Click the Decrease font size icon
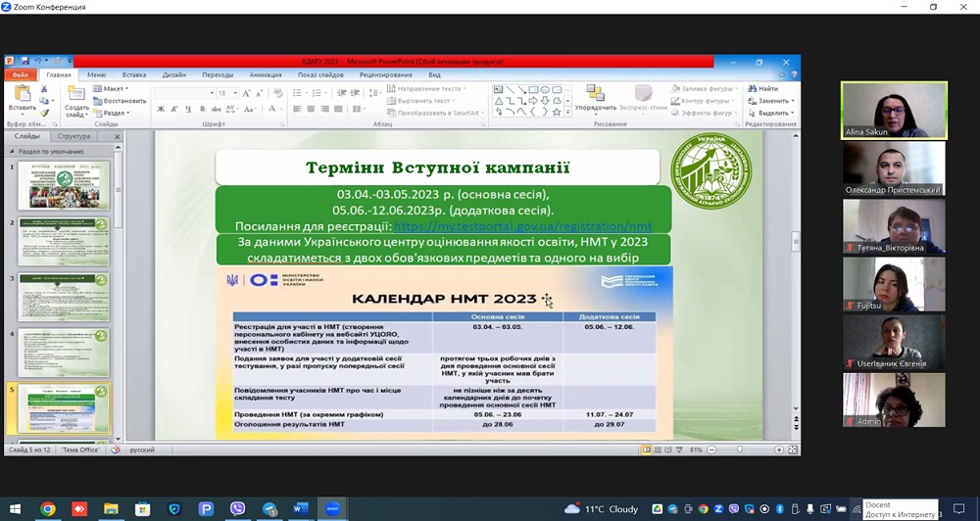The height and width of the screenshot is (521, 980). [x=259, y=93]
